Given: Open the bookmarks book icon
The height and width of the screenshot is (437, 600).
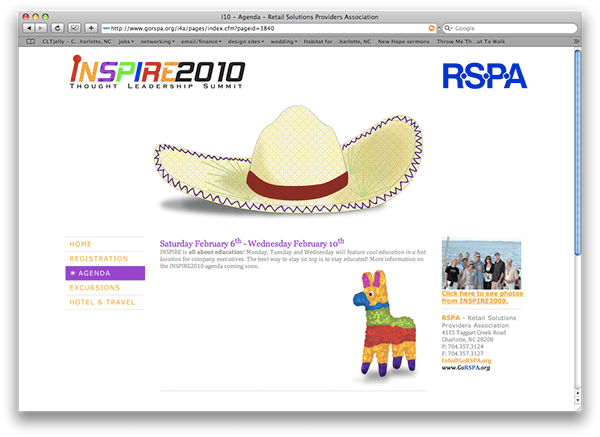Looking at the screenshot, I should tap(31, 41).
